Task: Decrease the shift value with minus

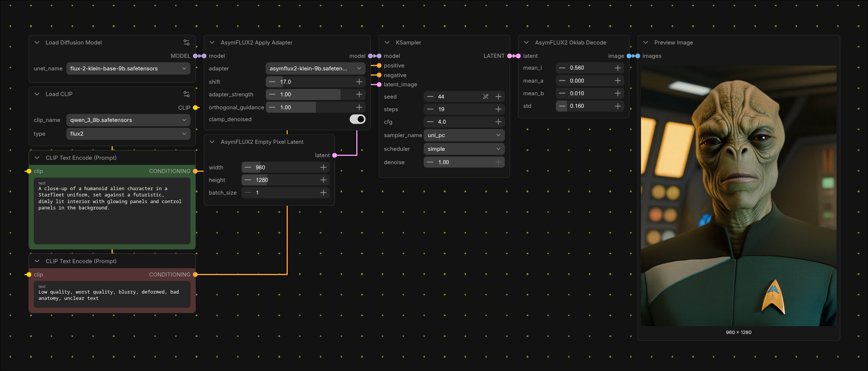Action: 272,82
